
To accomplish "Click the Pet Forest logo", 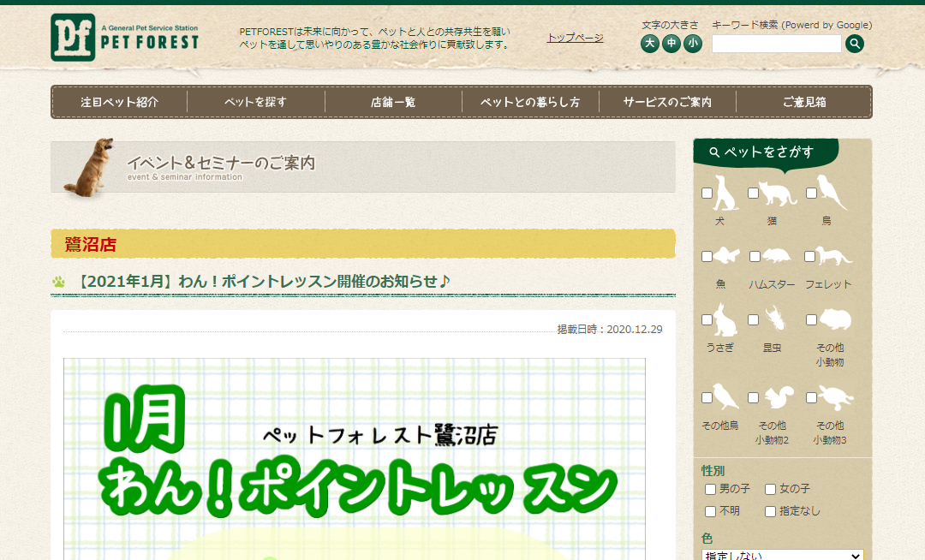I will 124,37.
